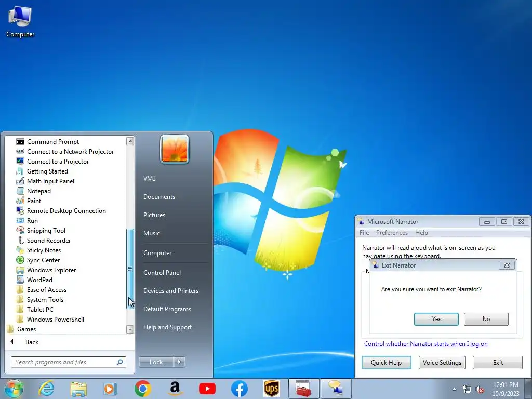Open Voice Settings in Narrator
Image resolution: width=532 pixels, height=399 pixels.
442,362
